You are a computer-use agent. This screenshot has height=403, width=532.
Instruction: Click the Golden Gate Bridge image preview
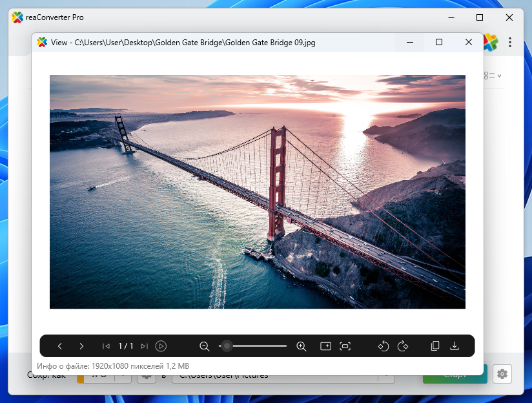tap(257, 192)
